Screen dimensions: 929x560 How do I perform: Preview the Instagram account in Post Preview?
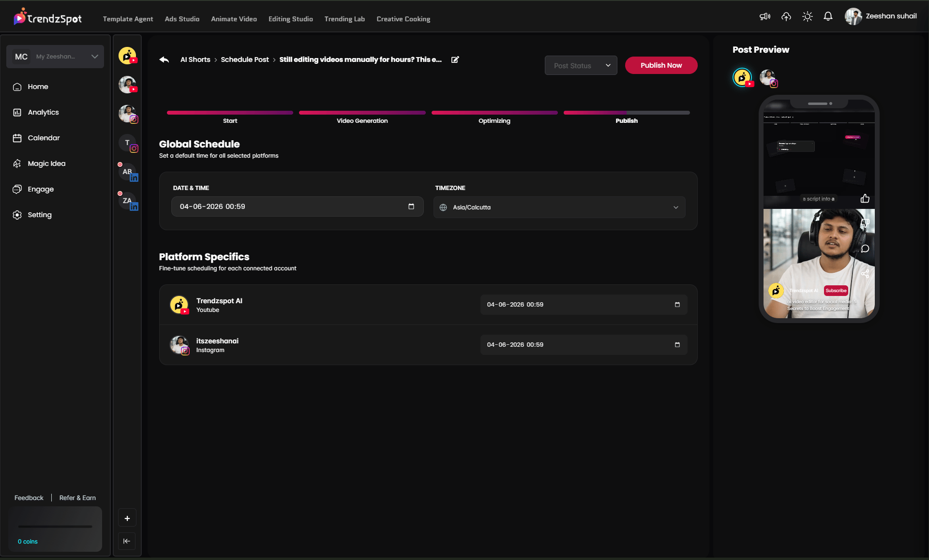(768, 77)
